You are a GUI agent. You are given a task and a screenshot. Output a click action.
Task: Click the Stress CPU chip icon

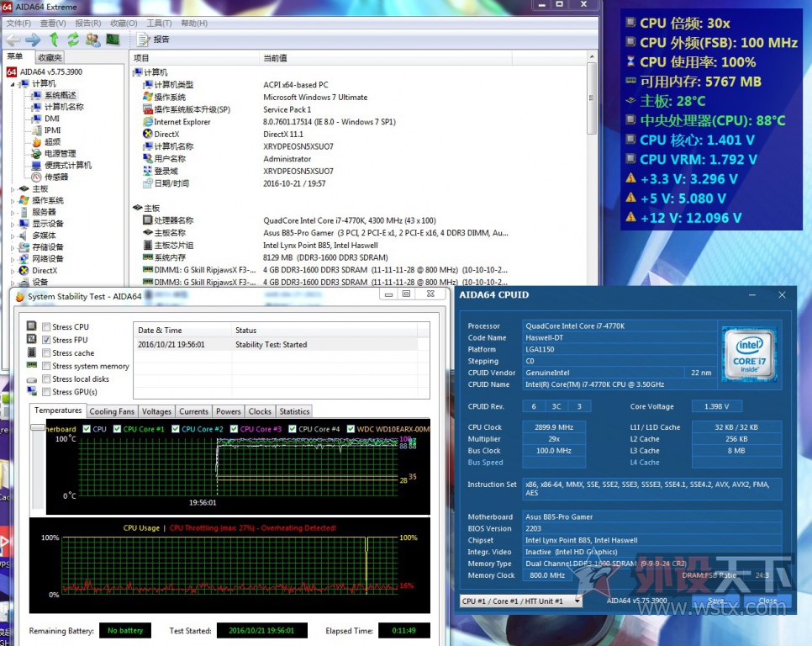point(32,326)
